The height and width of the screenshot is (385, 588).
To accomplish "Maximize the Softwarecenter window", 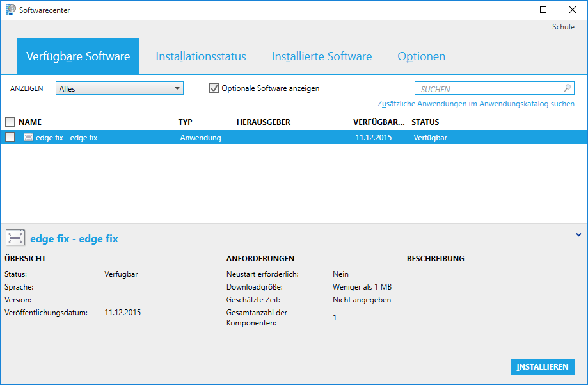I will point(543,10).
